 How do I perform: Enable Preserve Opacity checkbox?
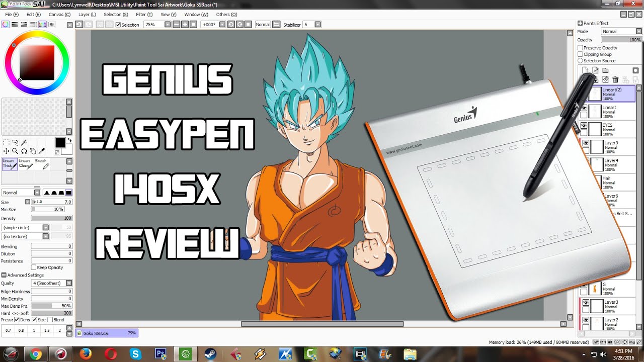[x=580, y=48]
